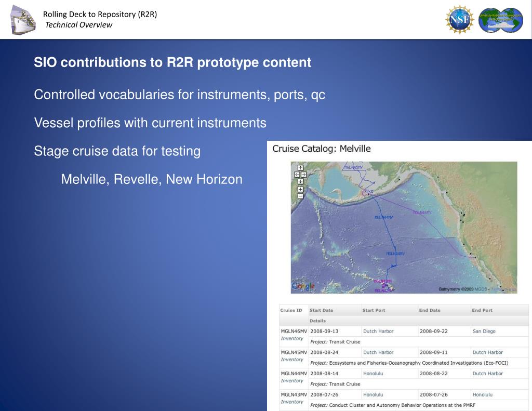Image resolution: width=532 pixels, height=411 pixels.
Task: Select cruise ID MGLN46MV
Action: (x=294, y=332)
